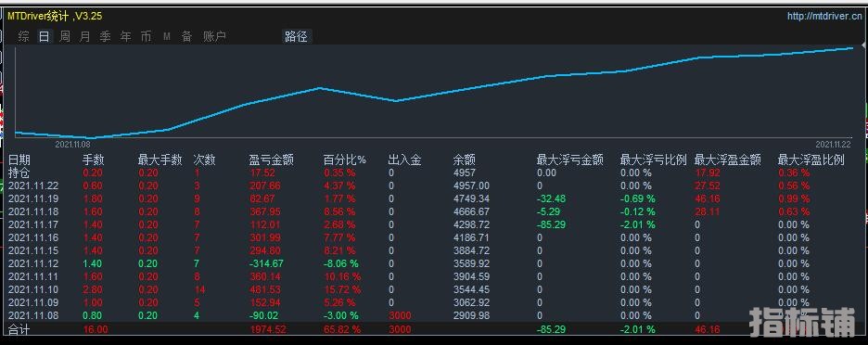The width and height of the screenshot is (868, 345).
Task: Click the 15.72 % percentage cell
Action: [x=342, y=289]
